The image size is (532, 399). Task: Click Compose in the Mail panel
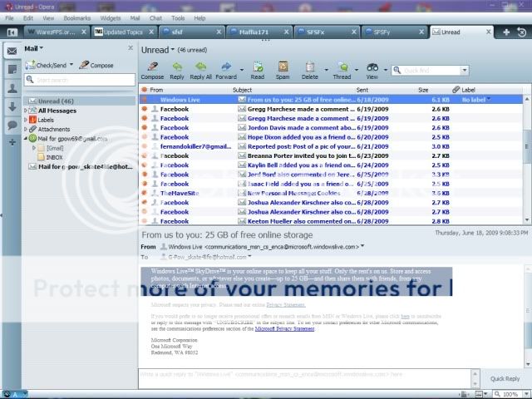tap(96, 65)
